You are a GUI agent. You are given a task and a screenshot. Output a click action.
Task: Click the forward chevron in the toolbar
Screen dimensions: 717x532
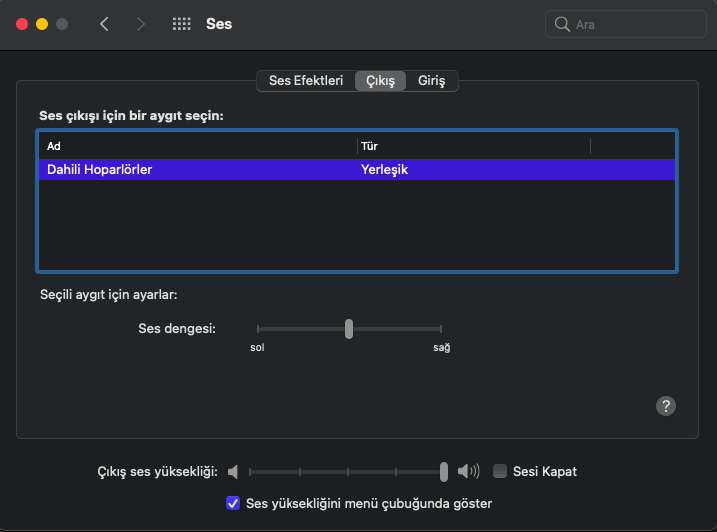tap(140, 24)
